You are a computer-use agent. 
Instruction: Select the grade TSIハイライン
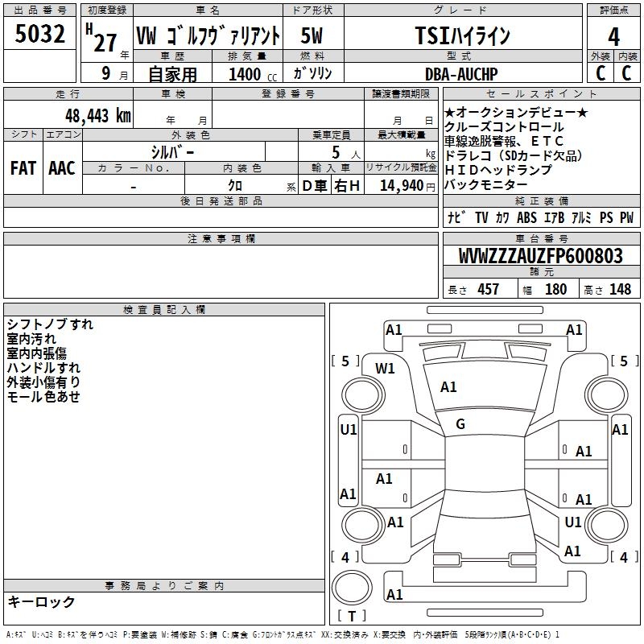[x=462, y=35]
